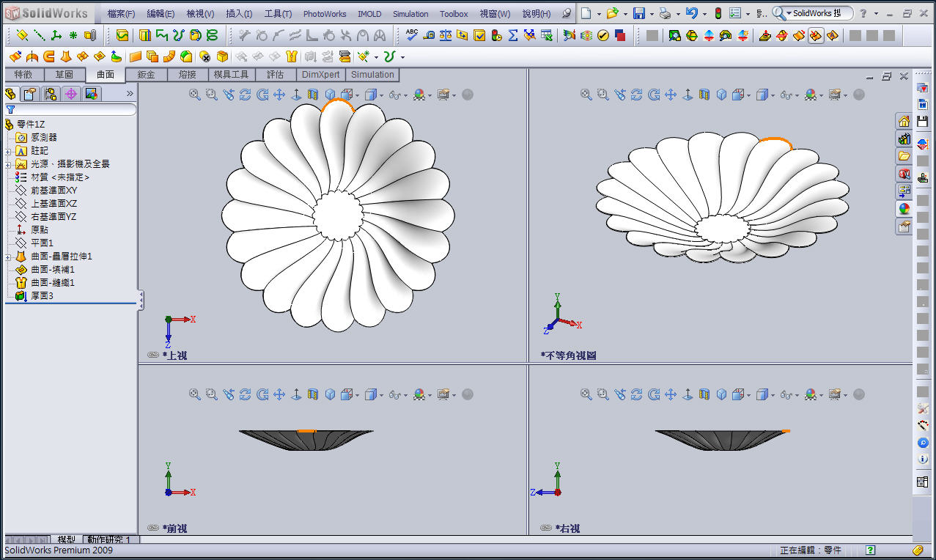This screenshot has width=936, height=560.
Task: Toggle the view link icon beside *前視
Action: coord(153,528)
